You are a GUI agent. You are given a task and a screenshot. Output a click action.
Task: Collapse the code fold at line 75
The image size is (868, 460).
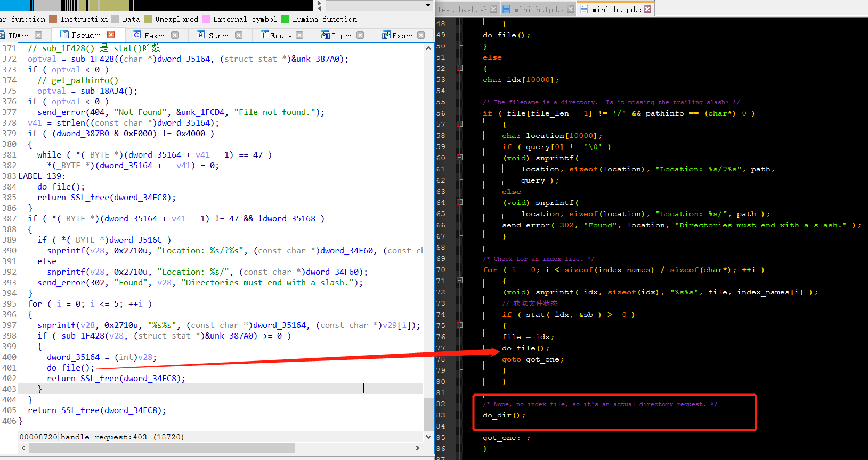pos(459,325)
